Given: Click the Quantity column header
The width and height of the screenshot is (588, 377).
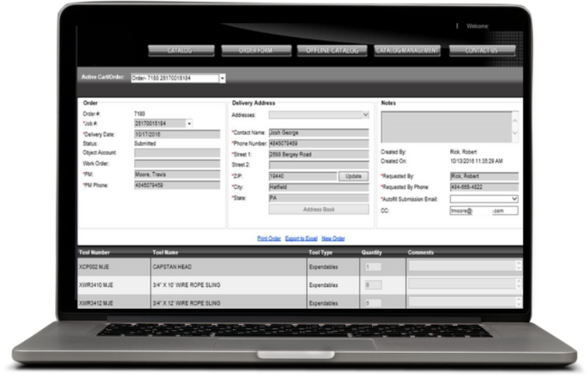Looking at the screenshot, I should (x=372, y=252).
